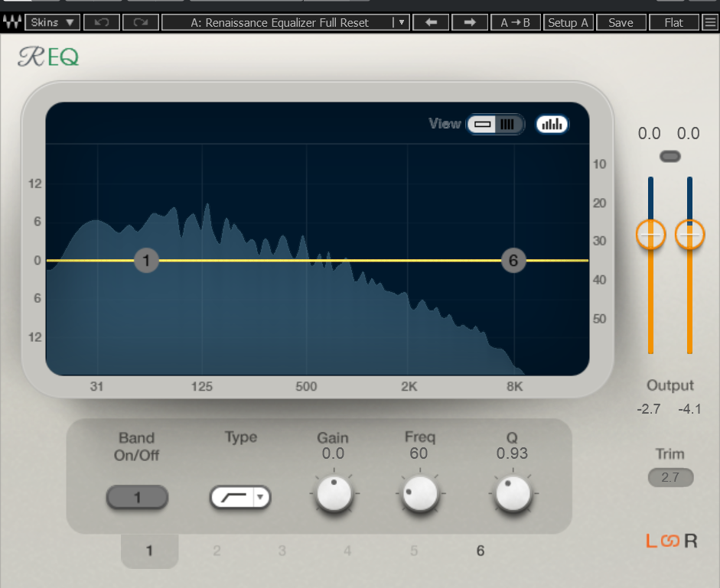Click the Save button

621,22
